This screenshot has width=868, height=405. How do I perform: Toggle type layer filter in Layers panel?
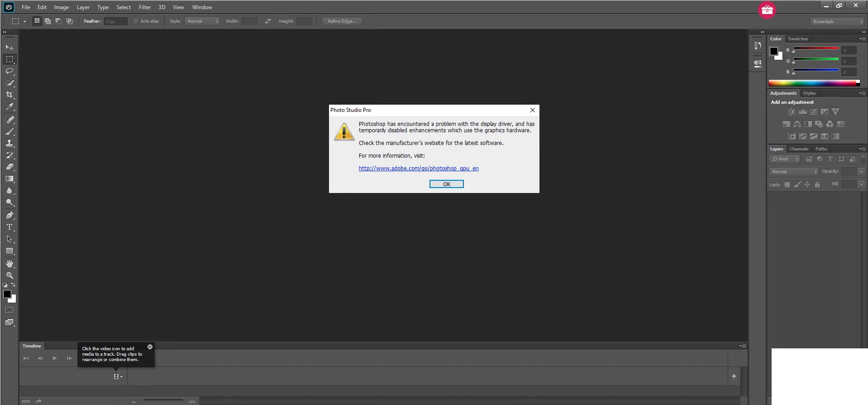[x=830, y=159]
